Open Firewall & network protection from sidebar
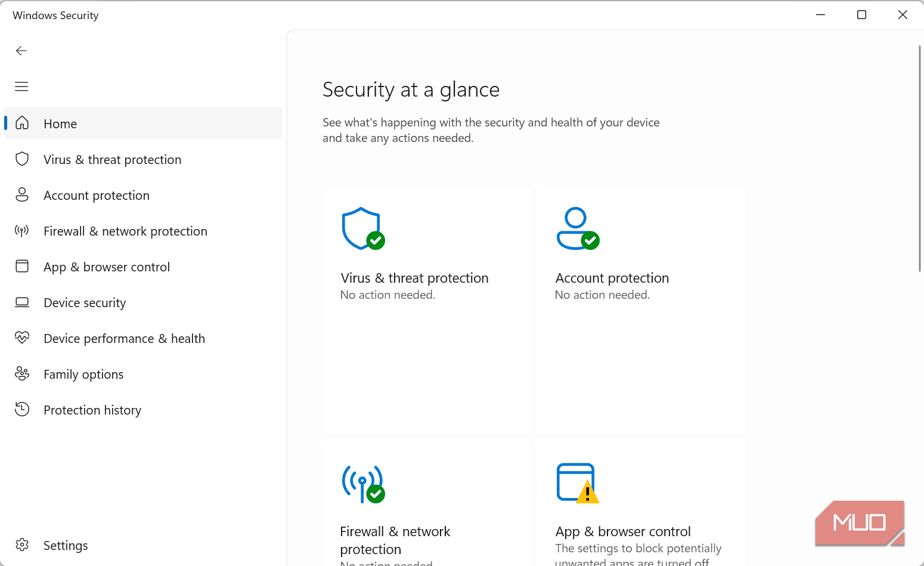924x566 pixels. pyautogui.click(x=143, y=231)
